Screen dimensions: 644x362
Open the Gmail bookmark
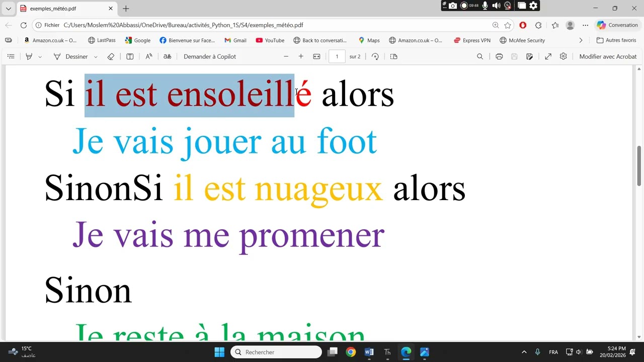click(235, 40)
